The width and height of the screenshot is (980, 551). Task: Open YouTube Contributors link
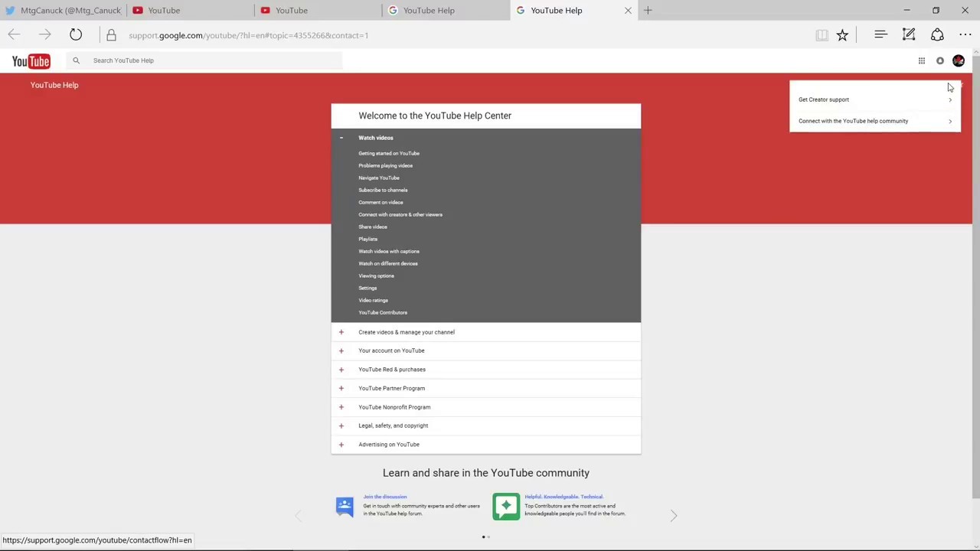point(383,312)
